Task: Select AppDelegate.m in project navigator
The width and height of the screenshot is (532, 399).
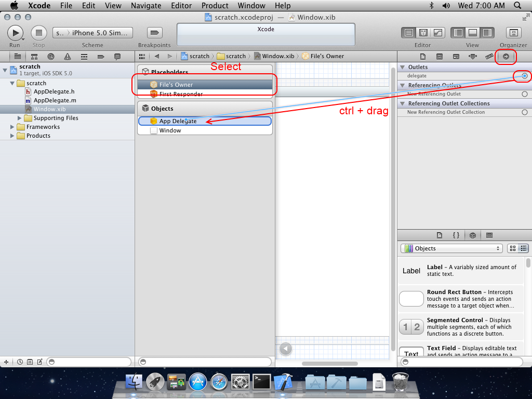Action: pyautogui.click(x=55, y=100)
